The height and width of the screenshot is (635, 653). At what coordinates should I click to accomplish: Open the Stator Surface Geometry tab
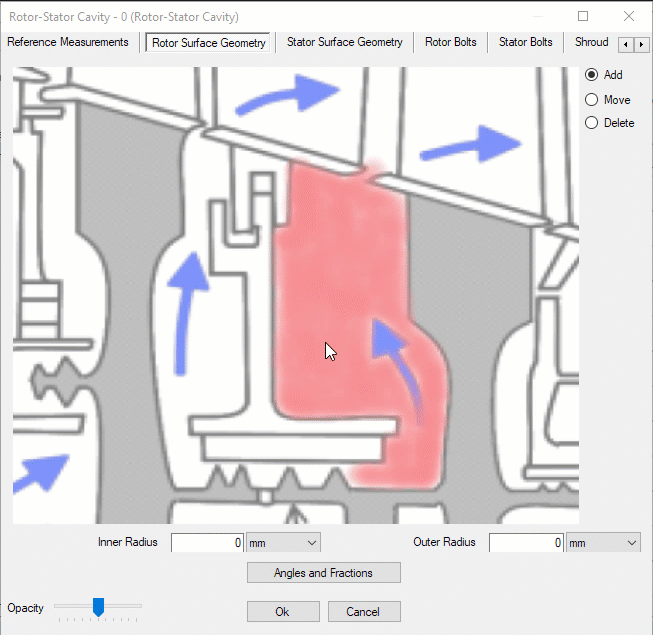[344, 43]
